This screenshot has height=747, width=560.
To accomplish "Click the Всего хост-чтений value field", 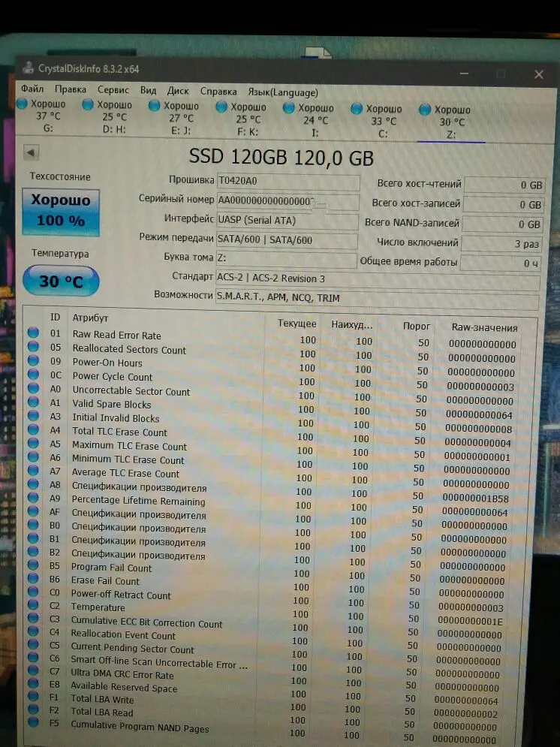I will (x=504, y=185).
